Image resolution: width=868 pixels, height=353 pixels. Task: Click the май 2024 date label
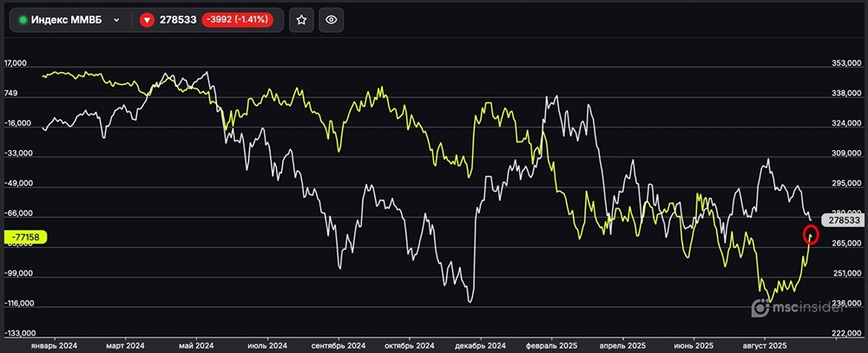(x=196, y=345)
